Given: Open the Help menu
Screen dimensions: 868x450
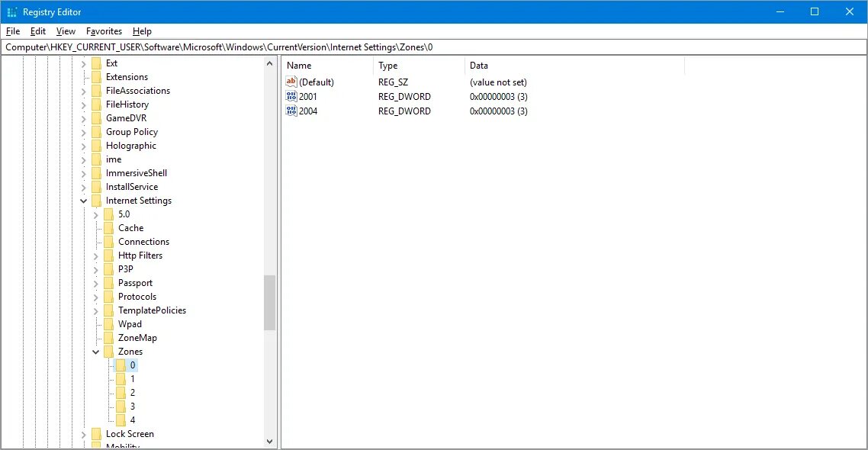Looking at the screenshot, I should 142,31.
